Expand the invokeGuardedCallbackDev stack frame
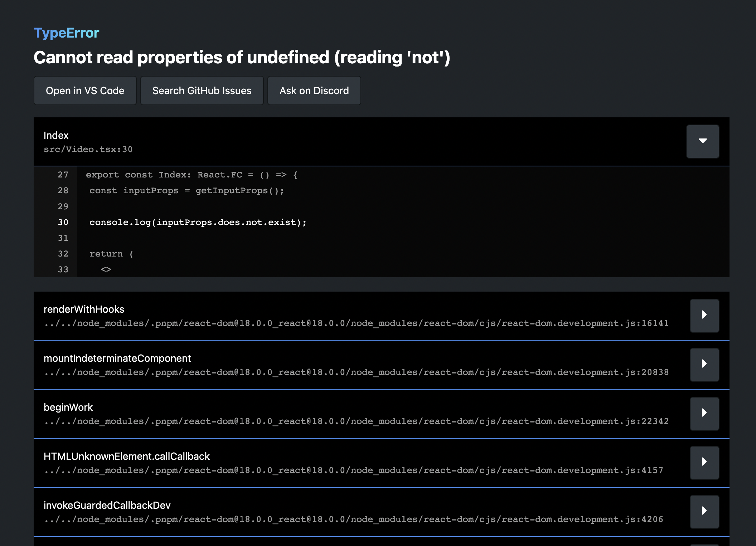The width and height of the screenshot is (756, 546). tap(704, 511)
